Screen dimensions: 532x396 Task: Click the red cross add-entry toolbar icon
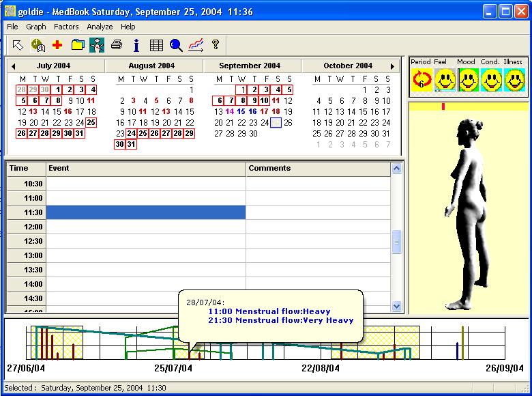[57, 45]
